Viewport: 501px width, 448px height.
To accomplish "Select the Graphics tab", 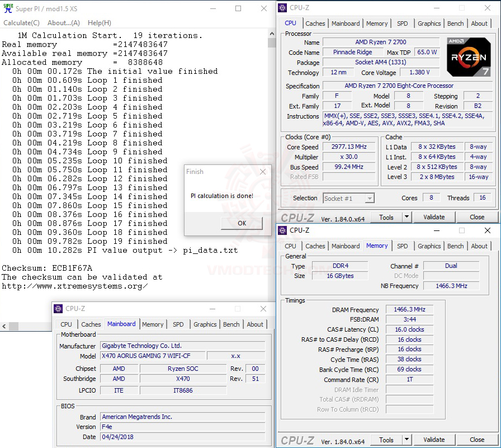I will click(x=429, y=23).
